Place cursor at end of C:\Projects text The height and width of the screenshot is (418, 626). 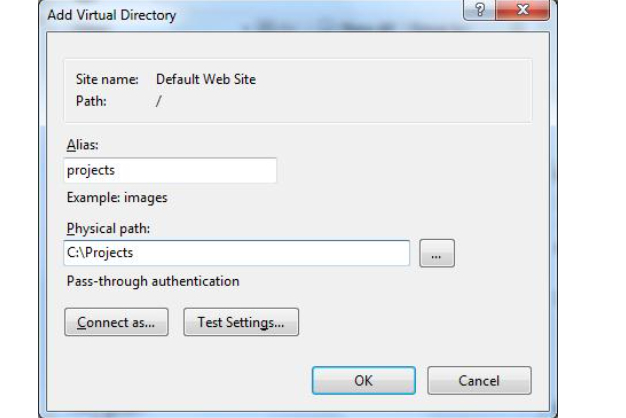[x=136, y=253]
